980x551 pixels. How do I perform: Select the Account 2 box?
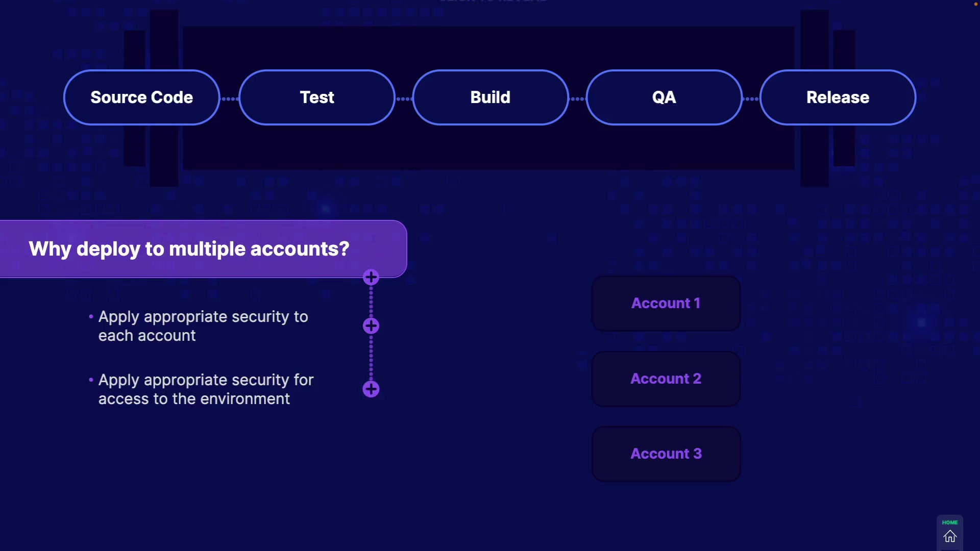pyautogui.click(x=666, y=379)
